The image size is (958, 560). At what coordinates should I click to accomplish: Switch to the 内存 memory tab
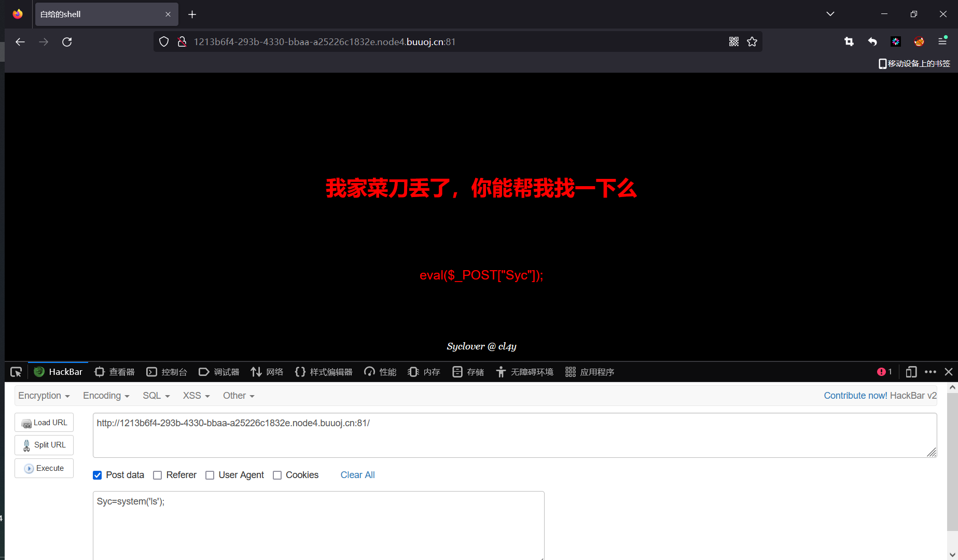424,372
